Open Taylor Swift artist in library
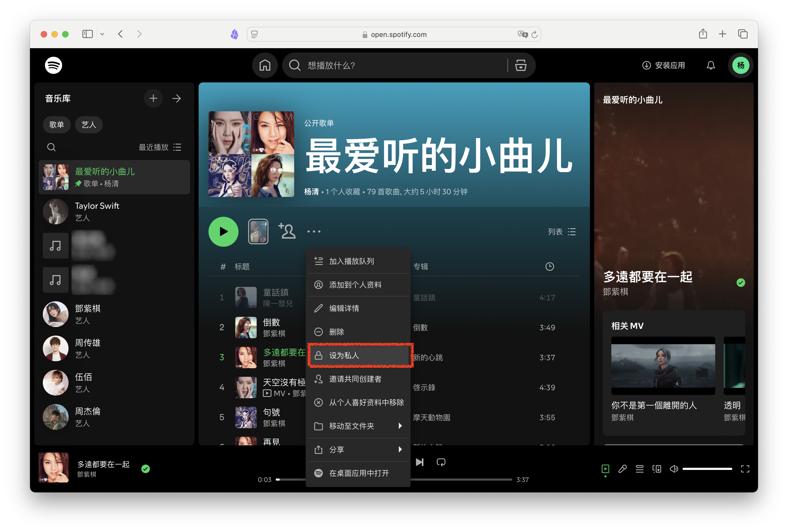The width and height of the screenshot is (788, 532). pyautogui.click(x=114, y=212)
